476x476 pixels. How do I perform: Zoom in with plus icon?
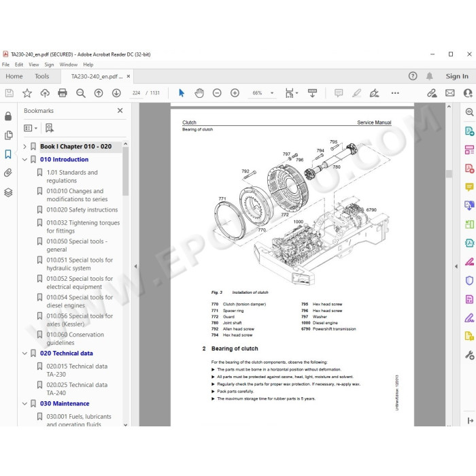click(x=235, y=93)
